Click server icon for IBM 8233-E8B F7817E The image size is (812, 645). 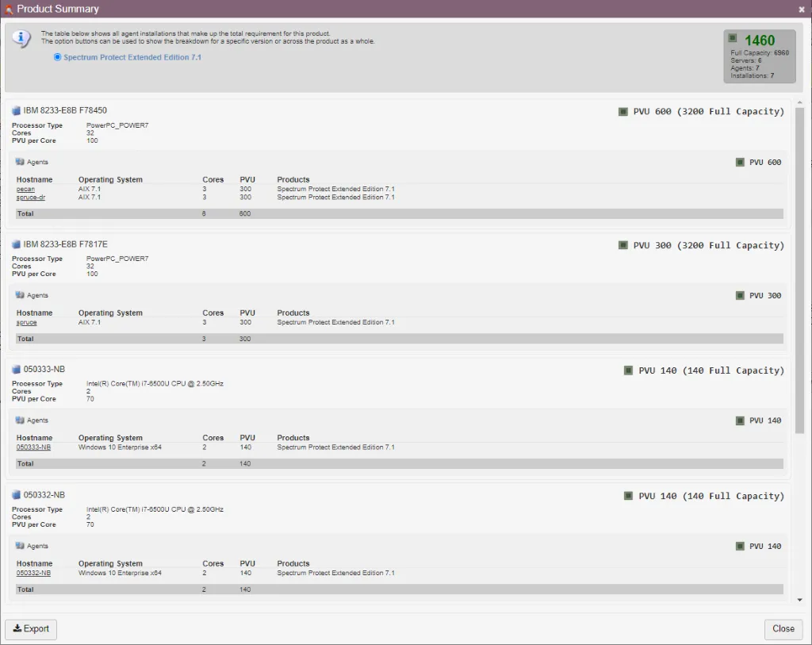pos(16,244)
